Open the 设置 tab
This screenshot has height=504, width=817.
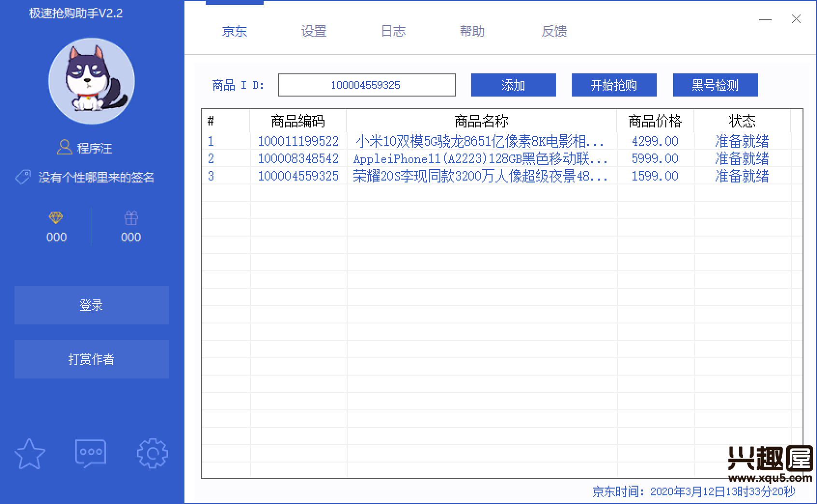314,31
